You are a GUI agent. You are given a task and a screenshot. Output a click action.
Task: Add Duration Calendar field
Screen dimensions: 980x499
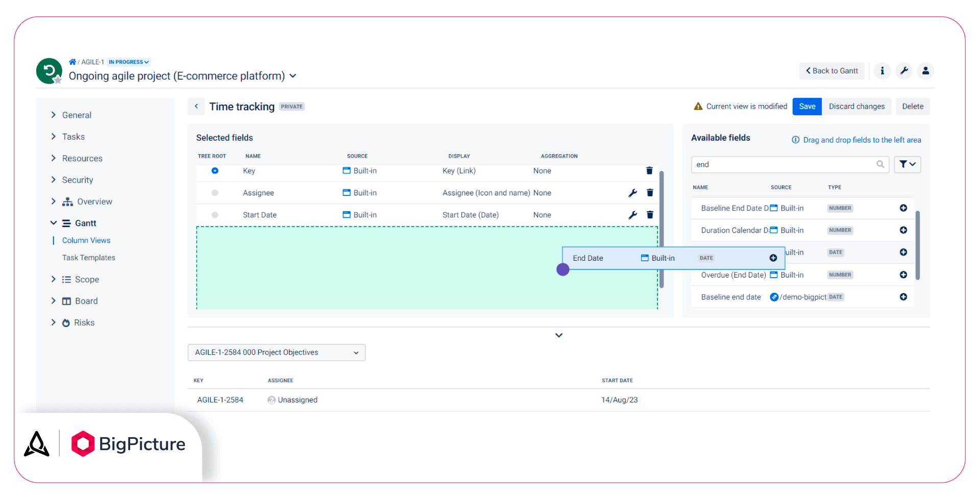point(903,230)
